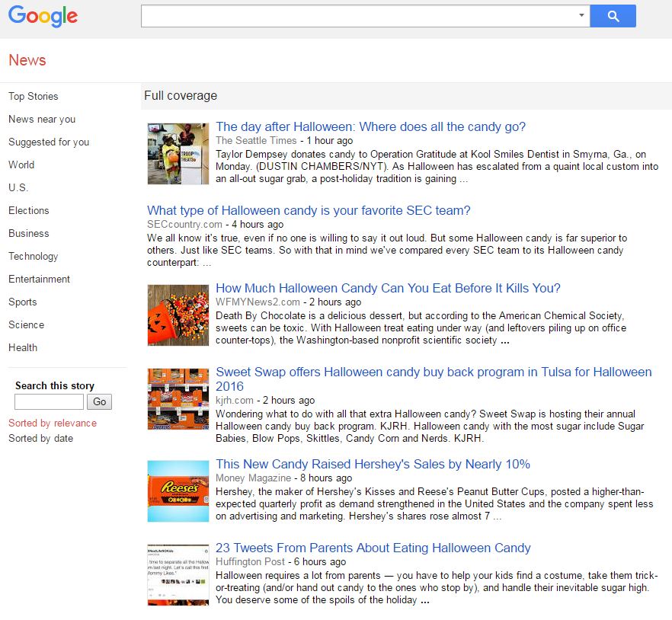Viewport: 672px width, 620px height.
Task: Open '23 Tweets From Parents' article
Action: tap(373, 548)
